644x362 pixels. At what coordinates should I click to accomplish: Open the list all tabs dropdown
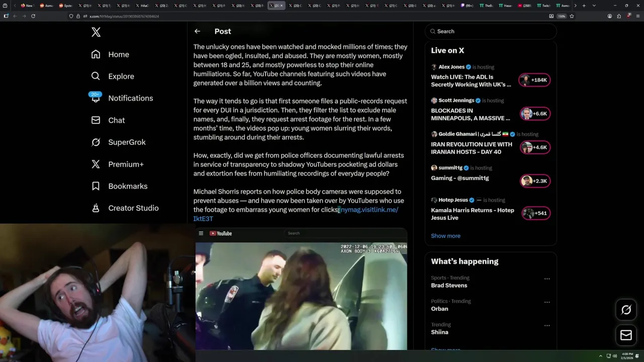pyautogui.click(x=594, y=6)
